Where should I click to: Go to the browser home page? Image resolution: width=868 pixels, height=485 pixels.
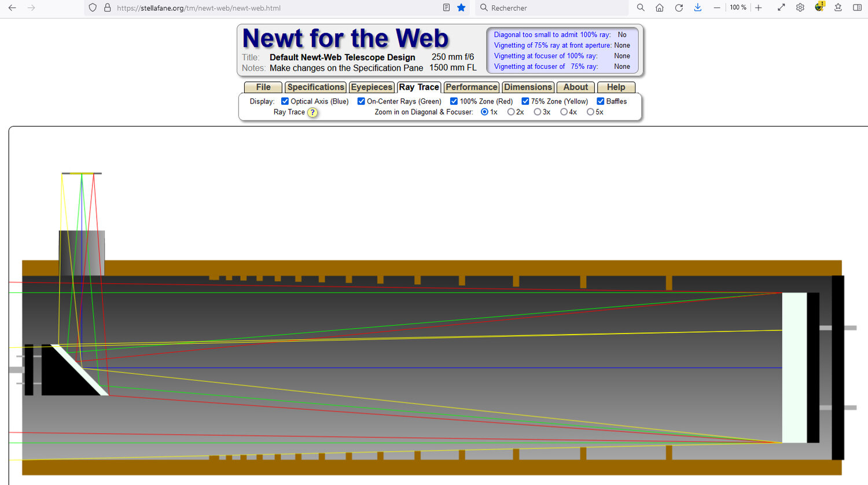point(660,8)
